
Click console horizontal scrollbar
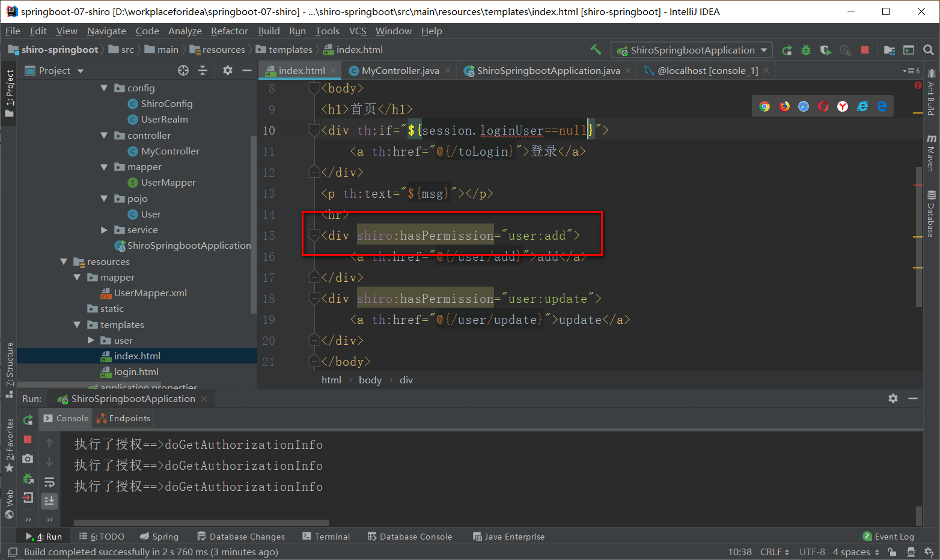click(x=201, y=523)
